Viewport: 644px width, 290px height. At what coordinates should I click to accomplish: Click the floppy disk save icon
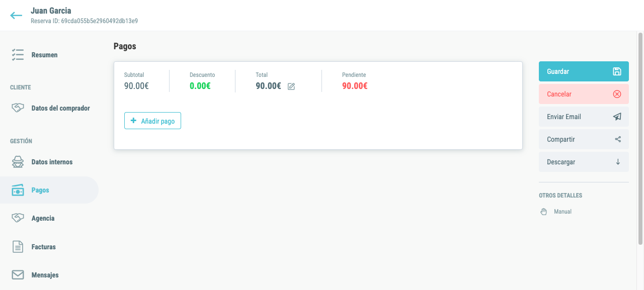[617, 71]
